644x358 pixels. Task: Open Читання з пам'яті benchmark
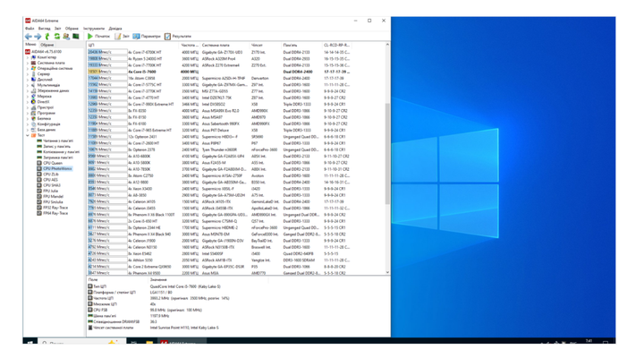pos(55,141)
